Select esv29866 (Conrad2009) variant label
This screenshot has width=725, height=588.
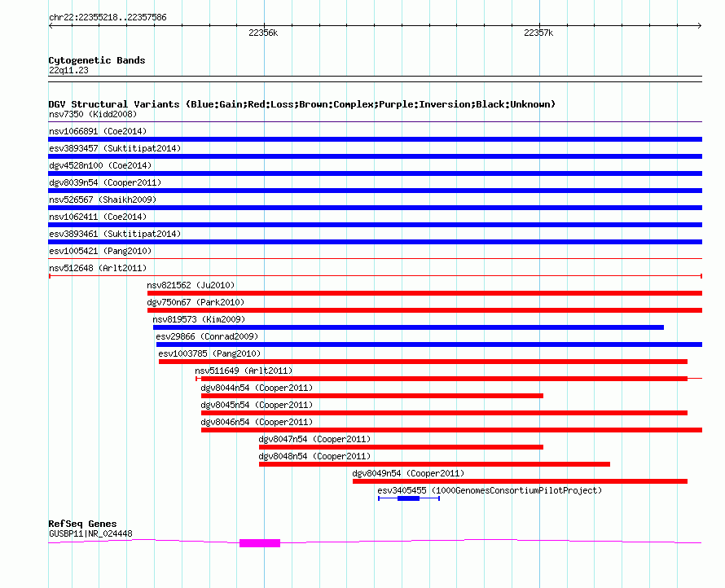click(207, 336)
